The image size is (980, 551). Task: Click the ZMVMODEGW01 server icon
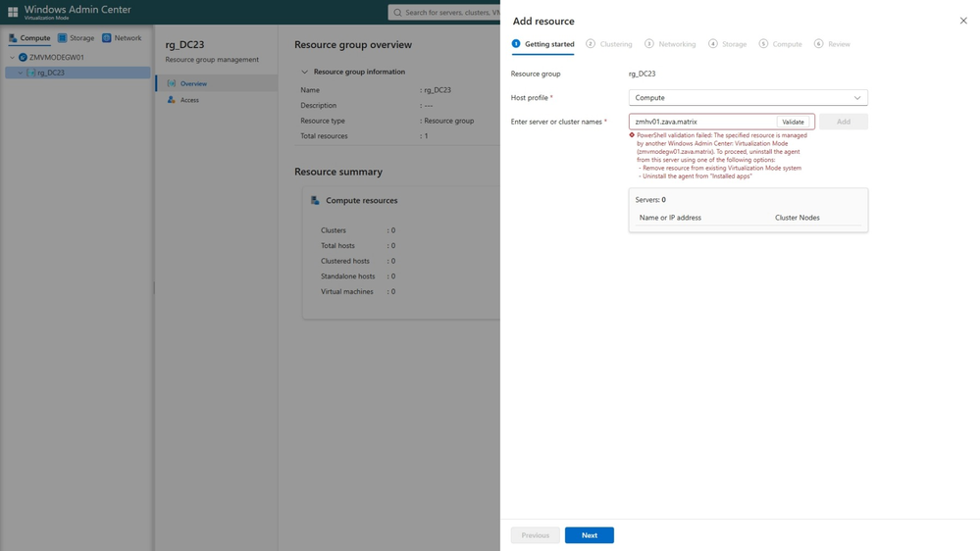pyautogui.click(x=24, y=58)
